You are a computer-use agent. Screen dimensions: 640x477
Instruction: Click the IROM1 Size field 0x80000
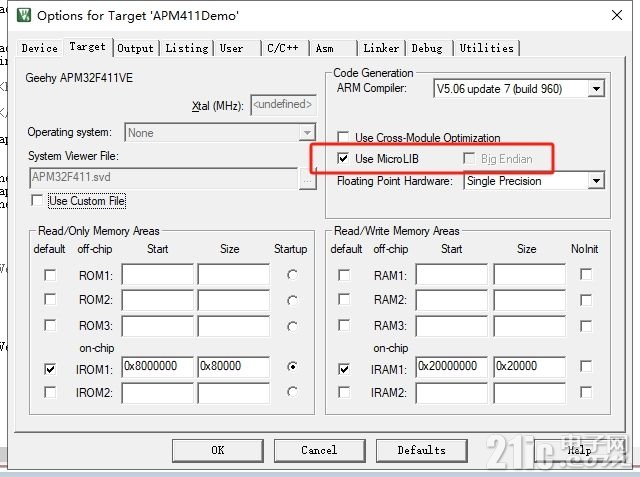pyautogui.click(x=233, y=366)
